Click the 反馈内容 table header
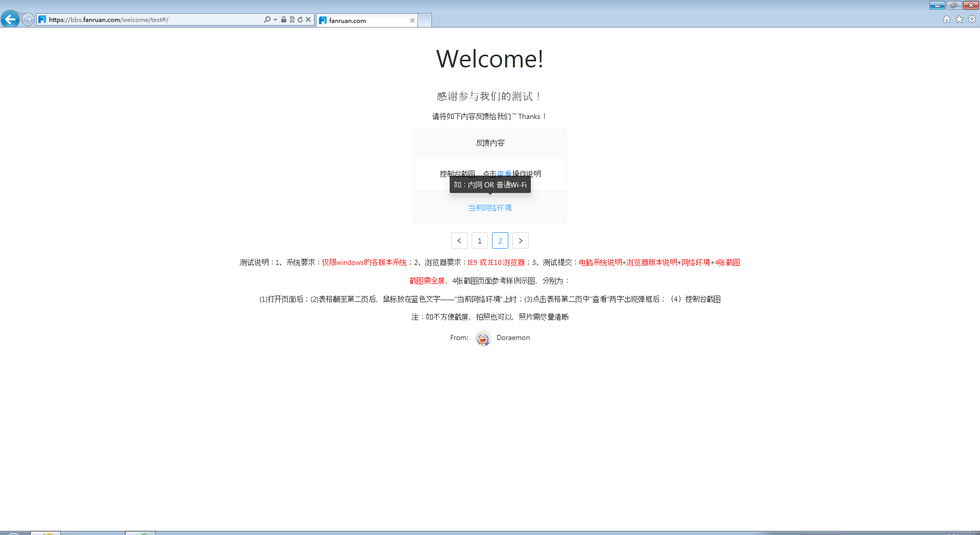Screen dimensions: 980x535 pyautogui.click(x=490, y=143)
